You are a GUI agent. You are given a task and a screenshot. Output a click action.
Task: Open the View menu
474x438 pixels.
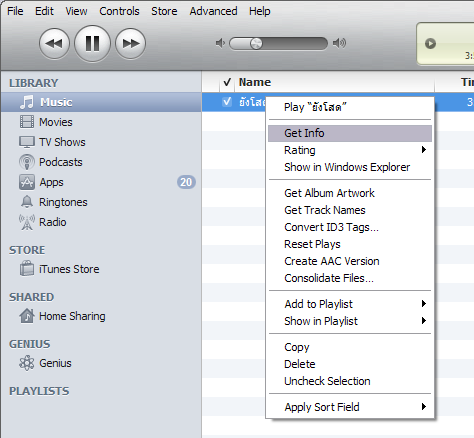[x=76, y=11]
